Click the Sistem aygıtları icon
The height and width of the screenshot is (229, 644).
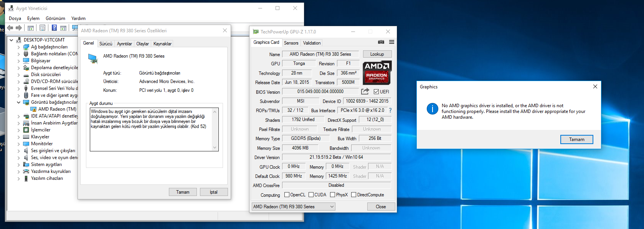[26, 164]
